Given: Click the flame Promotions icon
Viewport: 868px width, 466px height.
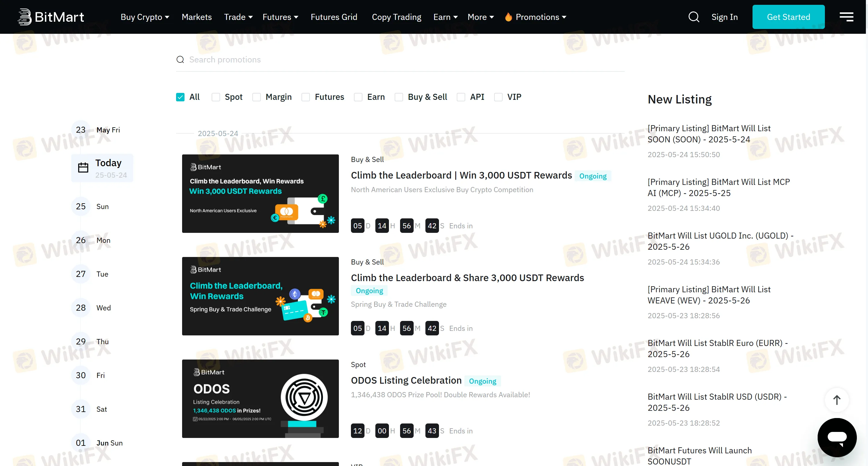Looking at the screenshot, I should pos(508,17).
